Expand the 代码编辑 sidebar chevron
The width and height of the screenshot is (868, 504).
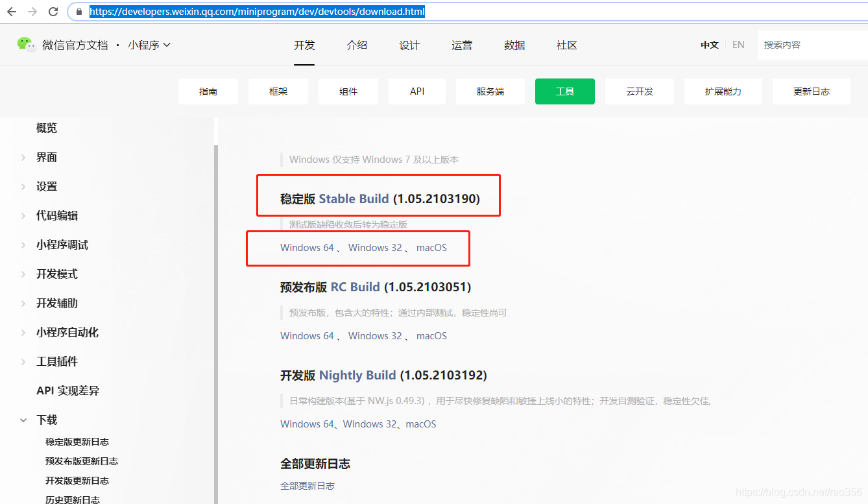pyautogui.click(x=23, y=216)
